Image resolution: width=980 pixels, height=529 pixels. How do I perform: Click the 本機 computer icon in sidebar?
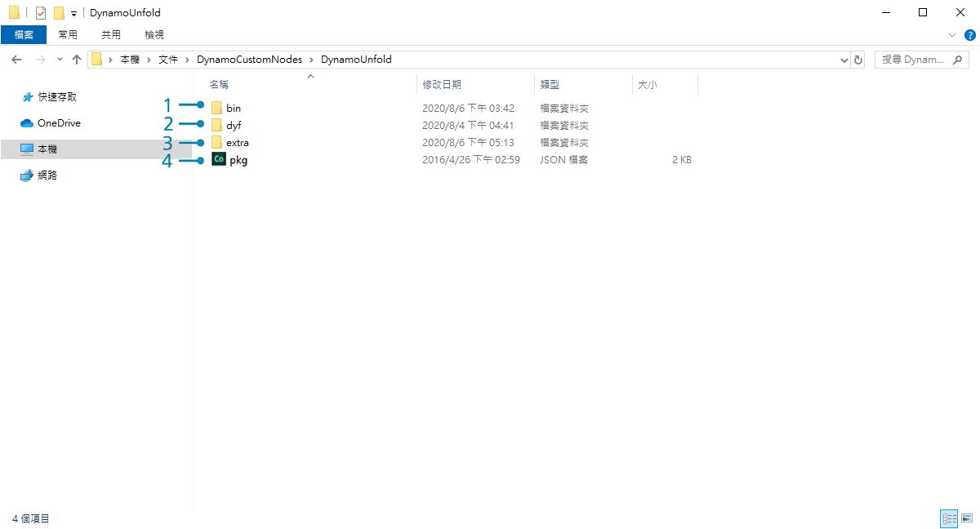point(27,149)
